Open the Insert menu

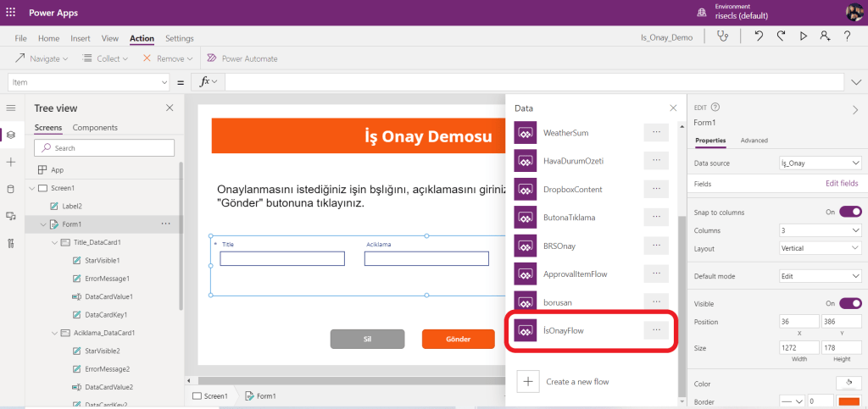81,38
